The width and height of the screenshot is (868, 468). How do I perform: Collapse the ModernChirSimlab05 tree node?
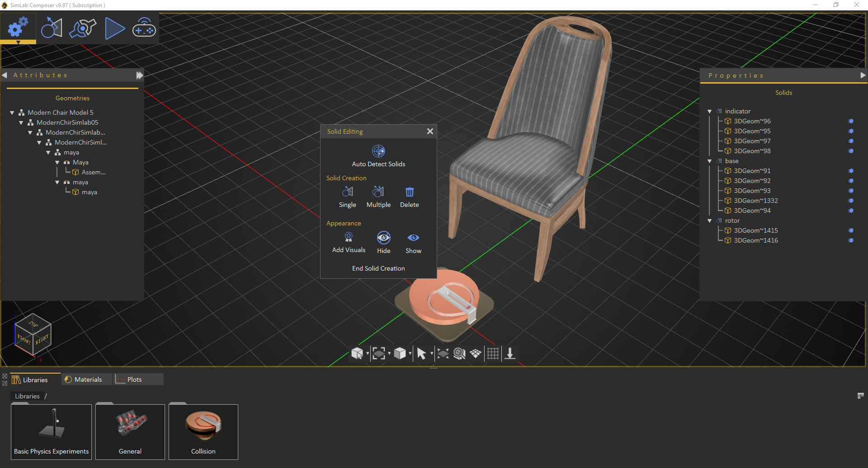[21, 122]
